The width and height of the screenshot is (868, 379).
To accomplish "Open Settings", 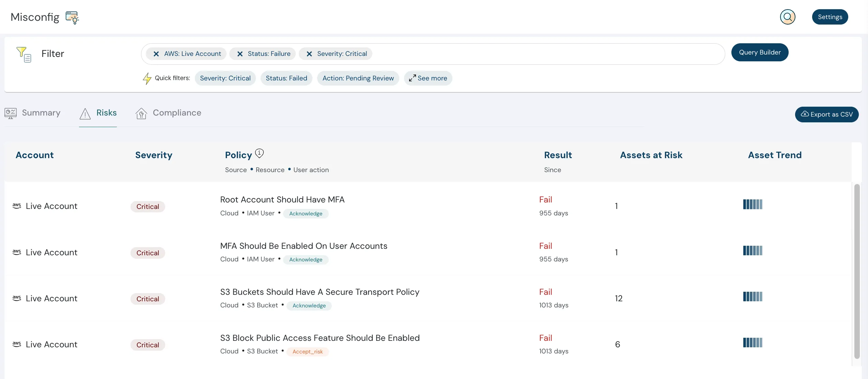I will 830,17.
